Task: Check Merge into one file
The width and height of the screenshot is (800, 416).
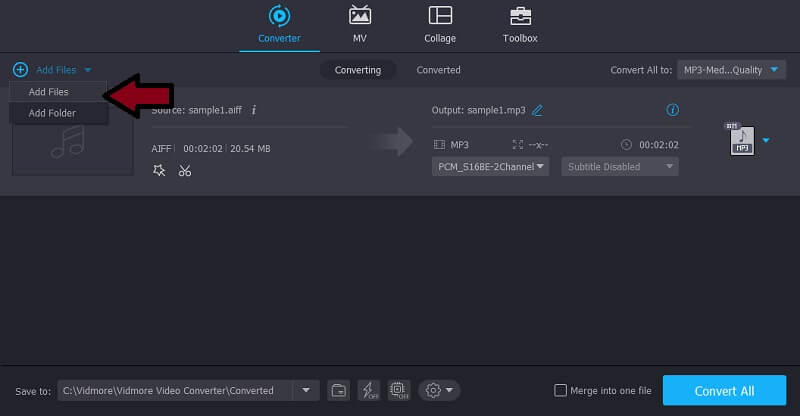Action: (562, 390)
